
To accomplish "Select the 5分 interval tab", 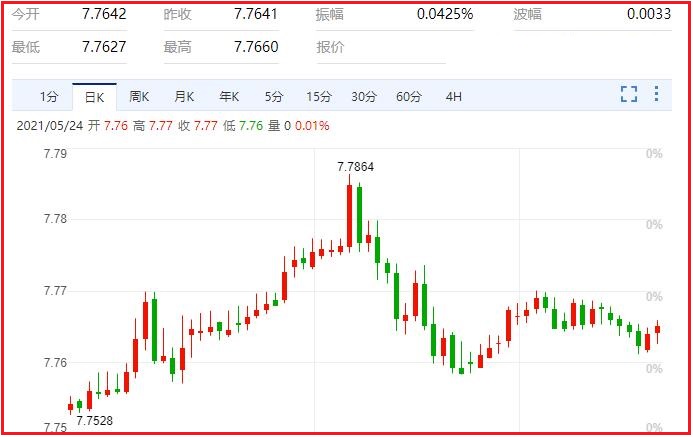I will 274,96.
